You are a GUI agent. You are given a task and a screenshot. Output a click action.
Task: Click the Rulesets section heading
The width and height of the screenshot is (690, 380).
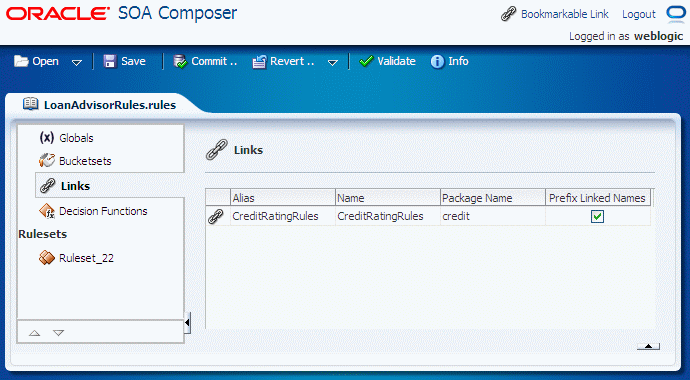(x=43, y=234)
